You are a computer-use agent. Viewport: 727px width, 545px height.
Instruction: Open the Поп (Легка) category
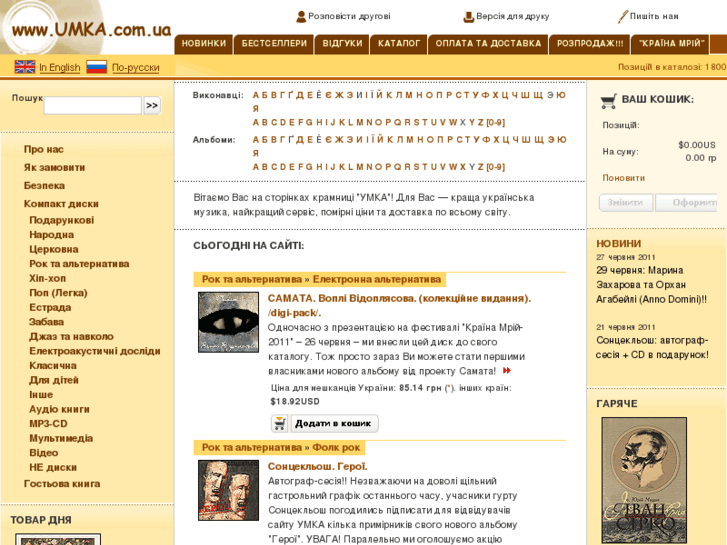58,293
